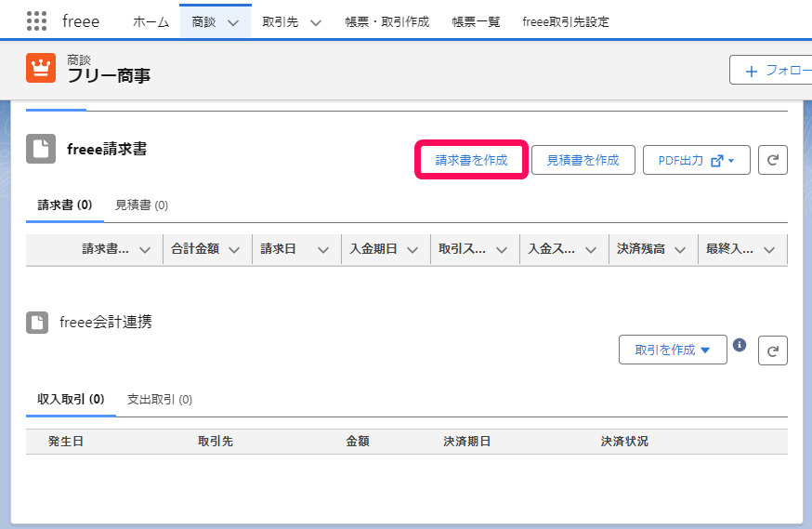
Task: Click the 請求日 column header
Action: click(278, 249)
